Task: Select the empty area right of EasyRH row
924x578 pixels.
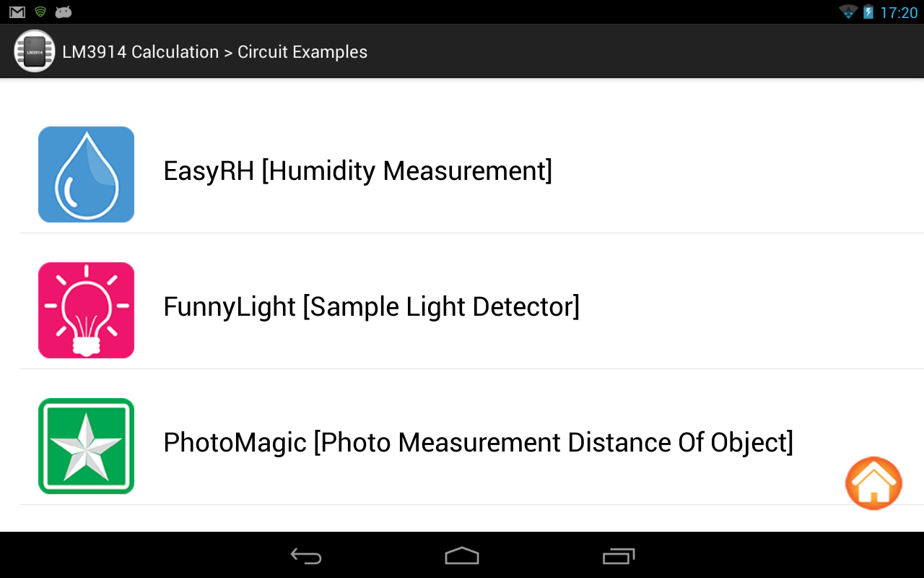Action: [x=736, y=171]
